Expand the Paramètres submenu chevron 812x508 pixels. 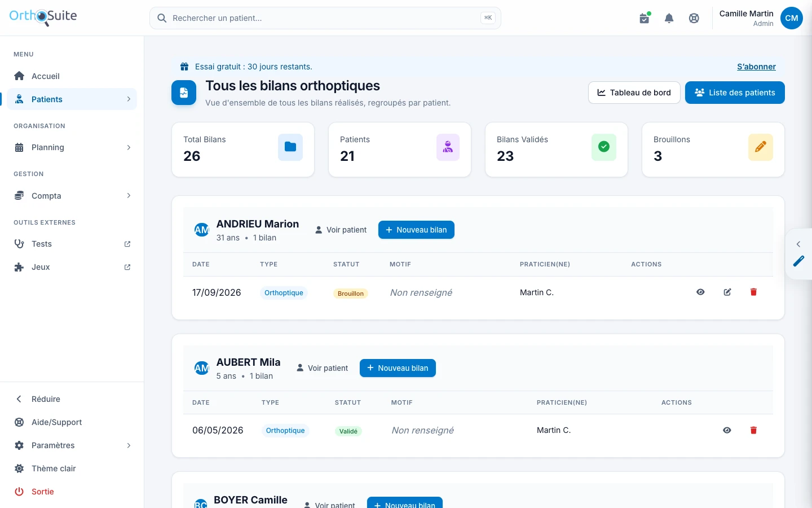coord(129,445)
